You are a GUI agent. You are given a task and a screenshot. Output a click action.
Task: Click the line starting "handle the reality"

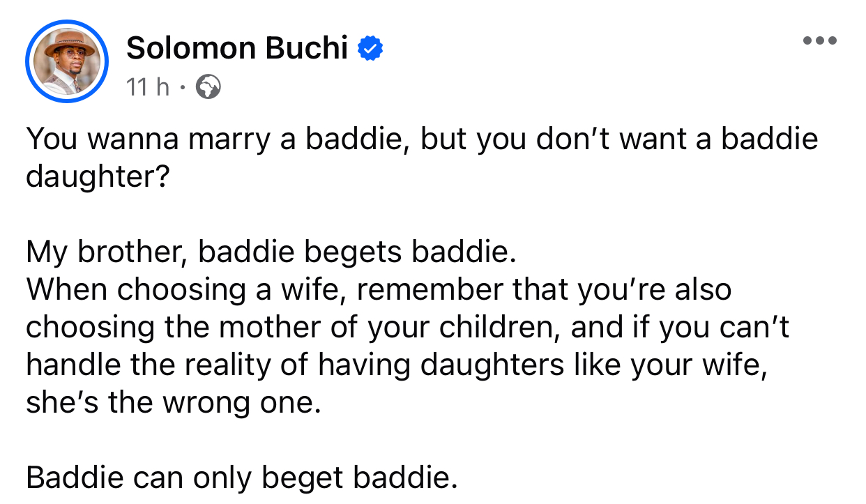point(397,365)
